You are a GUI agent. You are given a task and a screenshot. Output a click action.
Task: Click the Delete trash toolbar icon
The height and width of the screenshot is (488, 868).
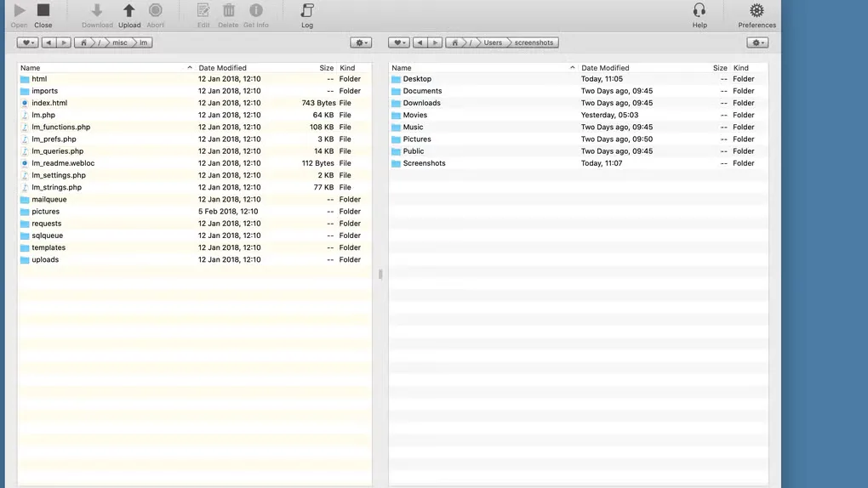(x=229, y=10)
